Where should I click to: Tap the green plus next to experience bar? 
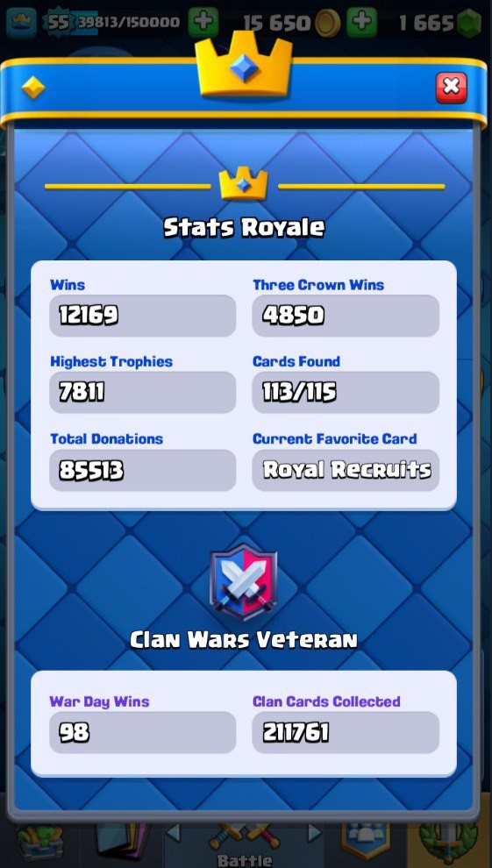(x=203, y=22)
